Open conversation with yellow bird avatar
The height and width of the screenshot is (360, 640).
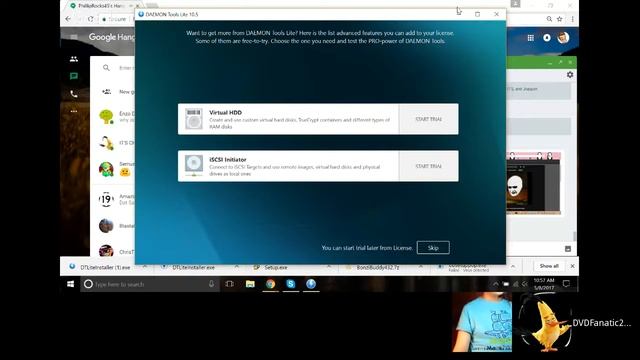(106, 143)
